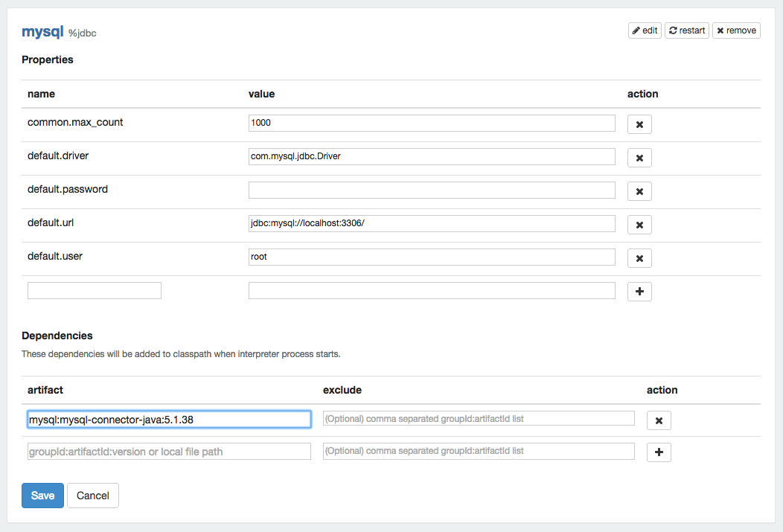
Task: Click the default.driver value field
Action: tap(432, 156)
